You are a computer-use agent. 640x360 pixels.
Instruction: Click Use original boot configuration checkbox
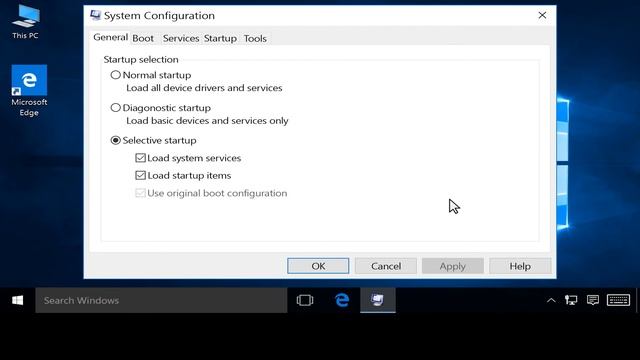(x=140, y=193)
